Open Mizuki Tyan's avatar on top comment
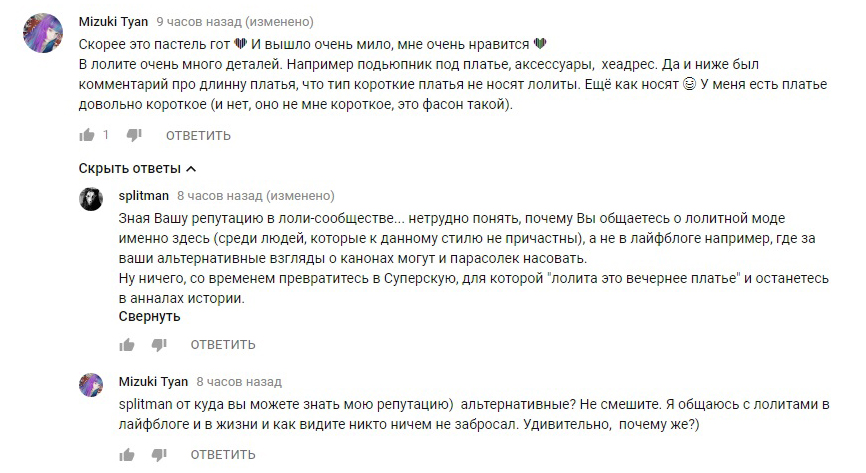866x473 pixels. click(x=43, y=33)
